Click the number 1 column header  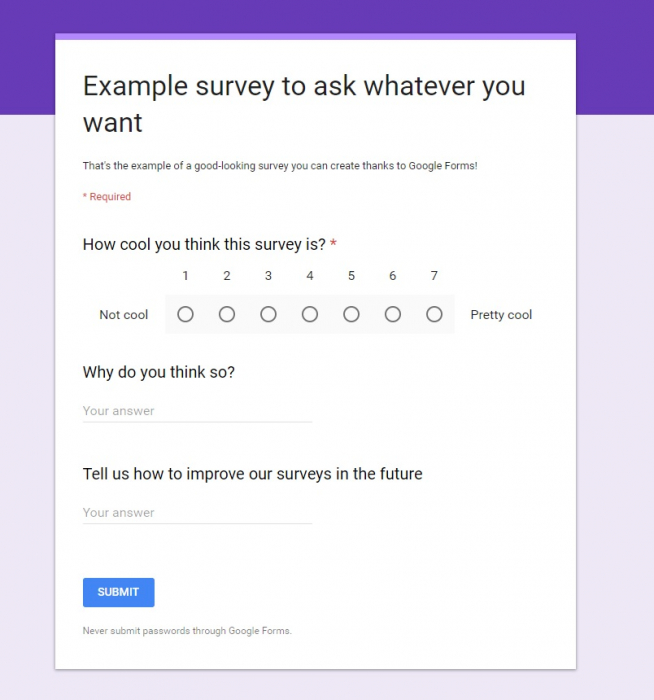tap(185, 276)
